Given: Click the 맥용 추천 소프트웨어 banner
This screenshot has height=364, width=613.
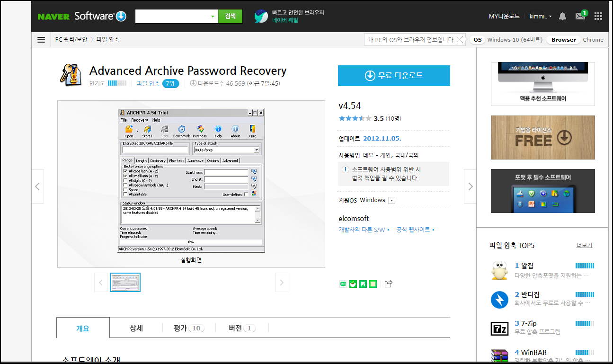Looking at the screenshot, I should pyautogui.click(x=543, y=84).
